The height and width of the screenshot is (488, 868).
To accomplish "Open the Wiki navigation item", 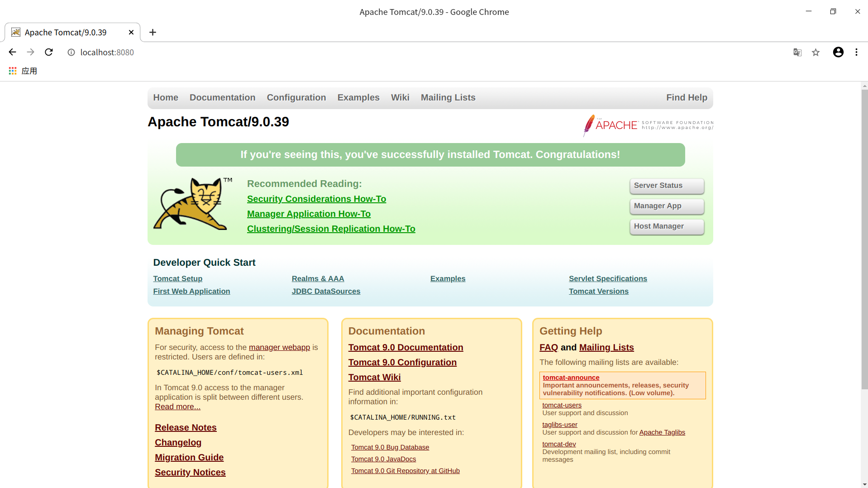I will pyautogui.click(x=400, y=97).
